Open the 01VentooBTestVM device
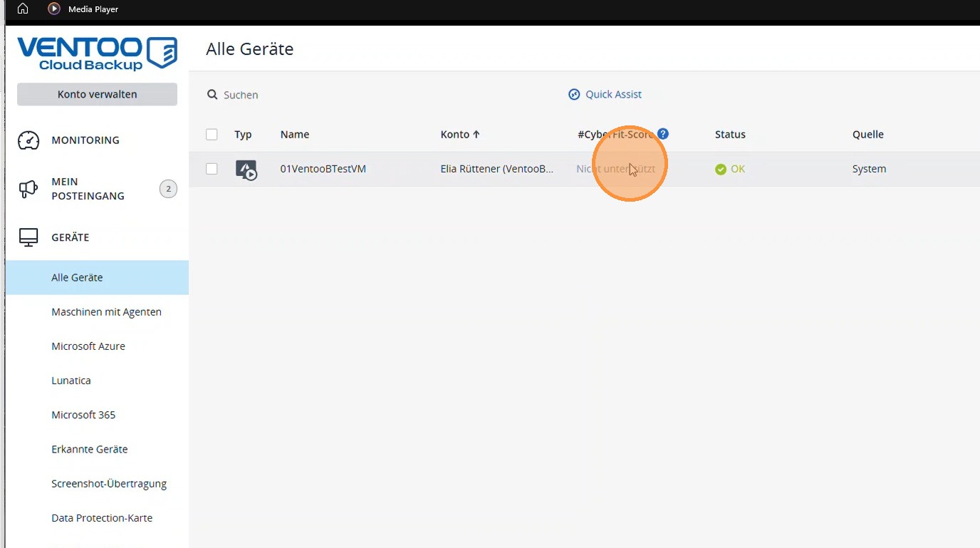The image size is (980, 548). (x=323, y=169)
